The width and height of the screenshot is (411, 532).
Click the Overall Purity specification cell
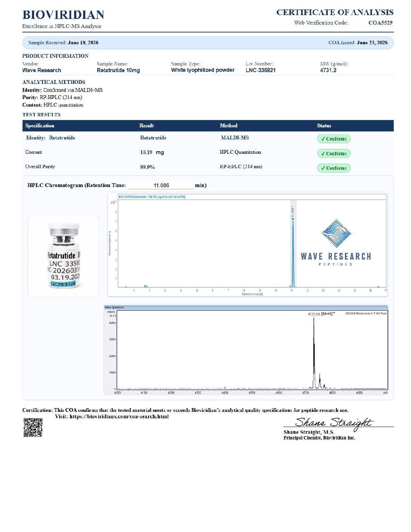tap(40, 167)
